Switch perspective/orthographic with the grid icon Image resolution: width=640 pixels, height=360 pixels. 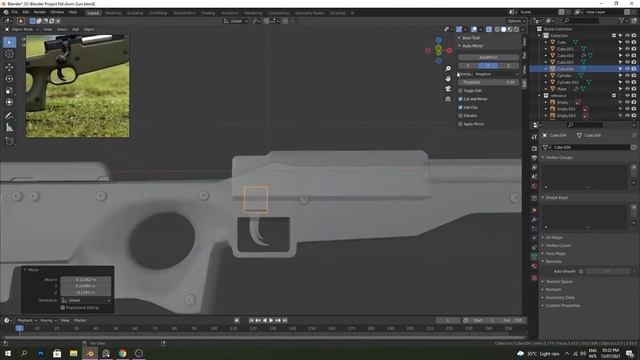coord(448,98)
